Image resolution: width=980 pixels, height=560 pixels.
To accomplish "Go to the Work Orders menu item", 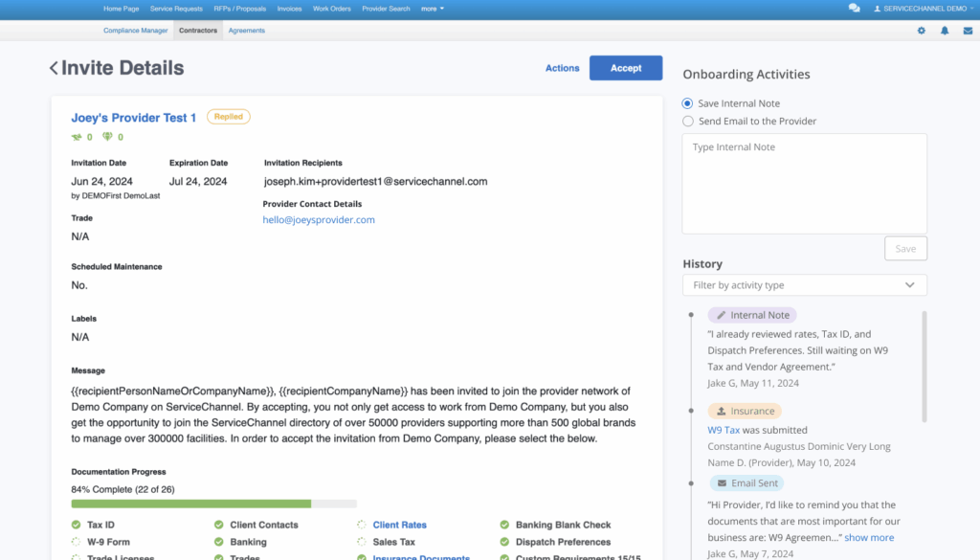I will coord(332,9).
